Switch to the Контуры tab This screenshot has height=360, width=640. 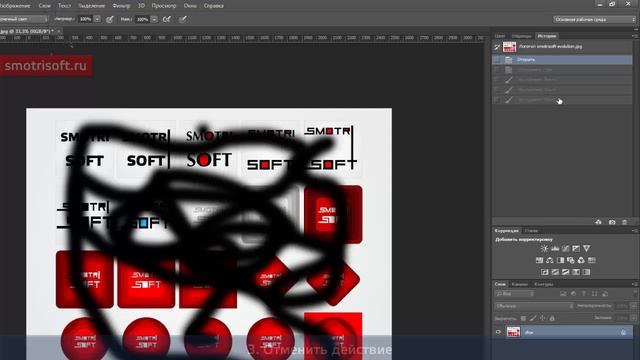tap(544, 284)
